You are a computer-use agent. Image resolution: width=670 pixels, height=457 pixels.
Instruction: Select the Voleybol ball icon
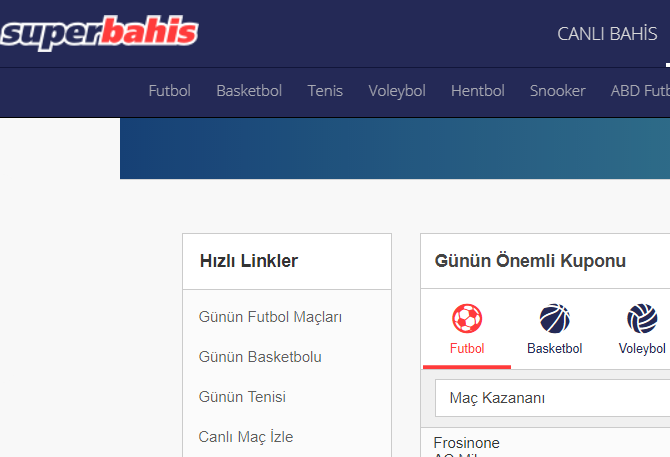(x=642, y=318)
